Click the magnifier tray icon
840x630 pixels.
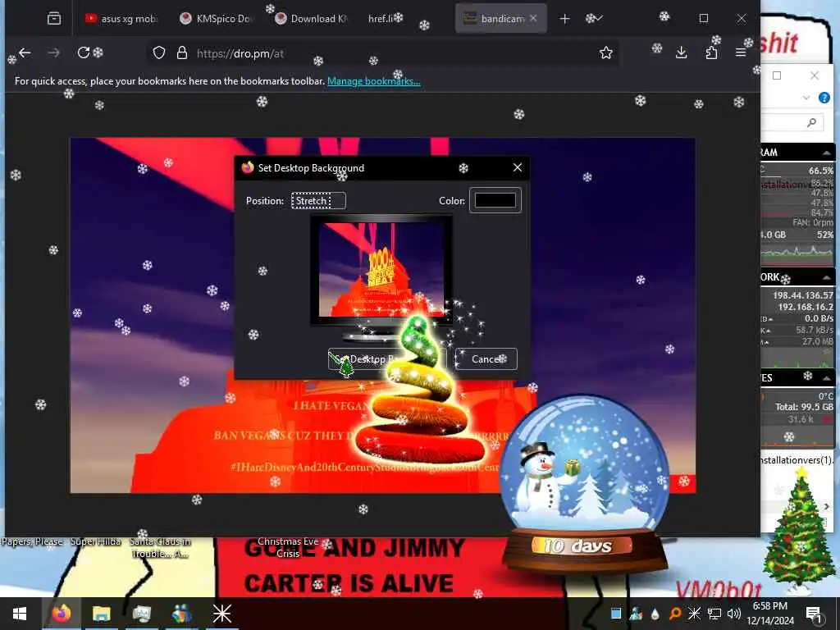[675, 614]
